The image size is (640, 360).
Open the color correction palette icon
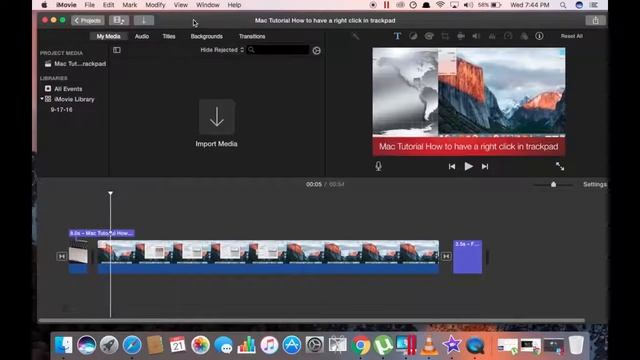pyautogui.click(x=429, y=36)
